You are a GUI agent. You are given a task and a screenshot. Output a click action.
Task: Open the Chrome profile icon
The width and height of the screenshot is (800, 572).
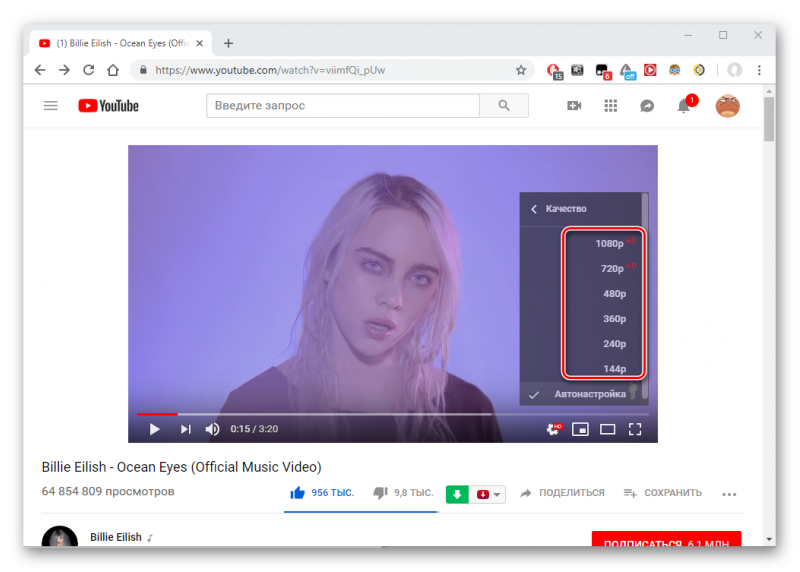(x=734, y=70)
